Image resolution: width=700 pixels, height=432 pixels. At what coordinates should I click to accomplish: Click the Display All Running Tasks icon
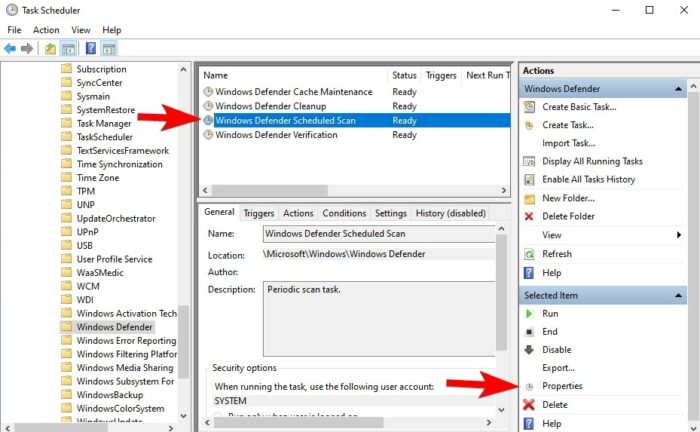(x=529, y=162)
